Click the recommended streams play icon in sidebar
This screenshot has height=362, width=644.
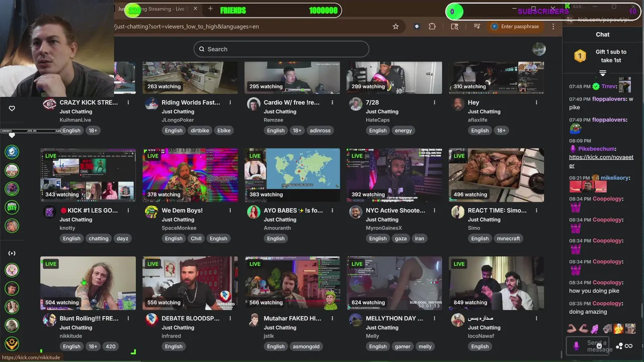(12, 253)
